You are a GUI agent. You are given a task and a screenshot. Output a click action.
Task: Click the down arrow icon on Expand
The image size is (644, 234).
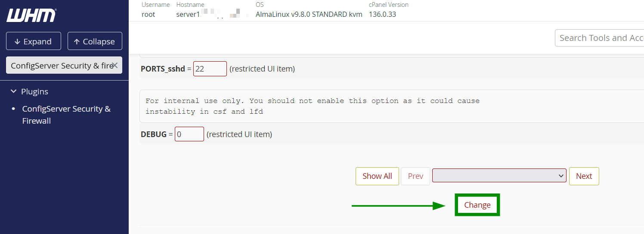click(x=17, y=41)
